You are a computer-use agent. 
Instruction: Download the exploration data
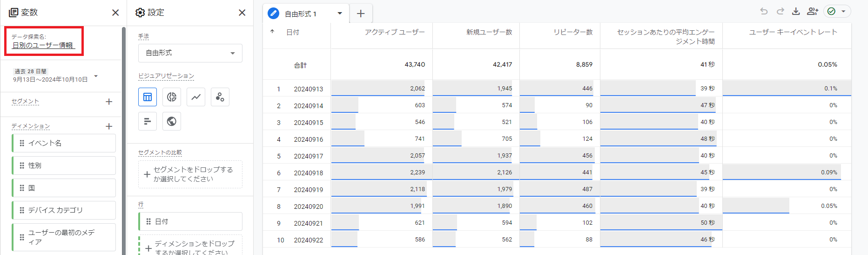(796, 11)
